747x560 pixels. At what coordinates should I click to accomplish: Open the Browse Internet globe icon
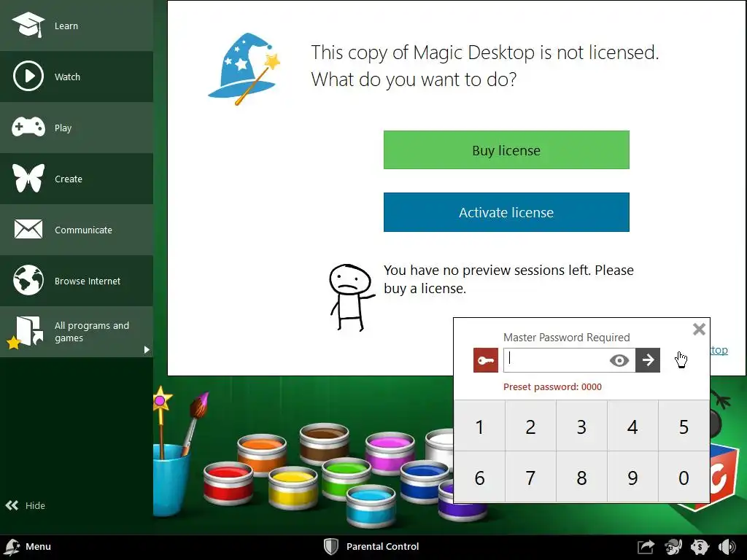[28, 280]
